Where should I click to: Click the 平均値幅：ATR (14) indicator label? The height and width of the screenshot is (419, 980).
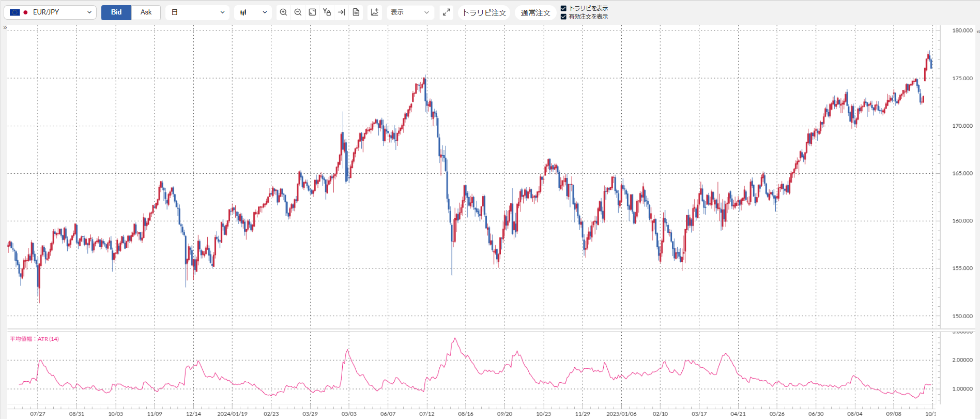(35, 339)
